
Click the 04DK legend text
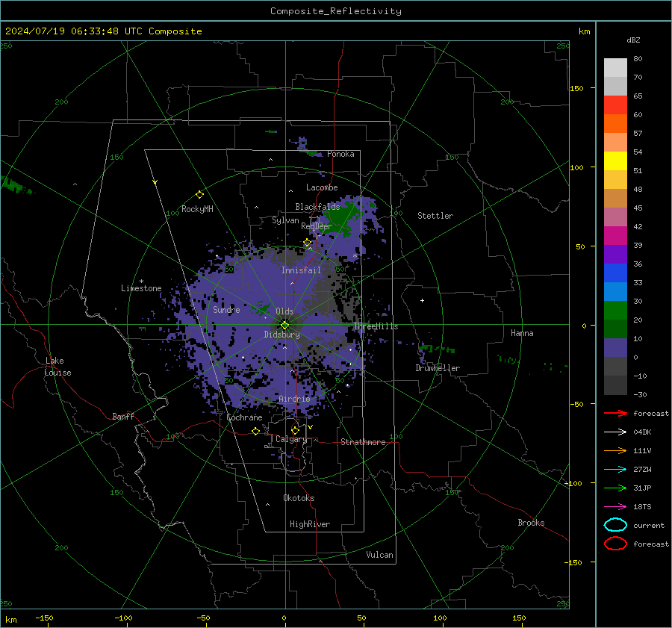pos(642,432)
